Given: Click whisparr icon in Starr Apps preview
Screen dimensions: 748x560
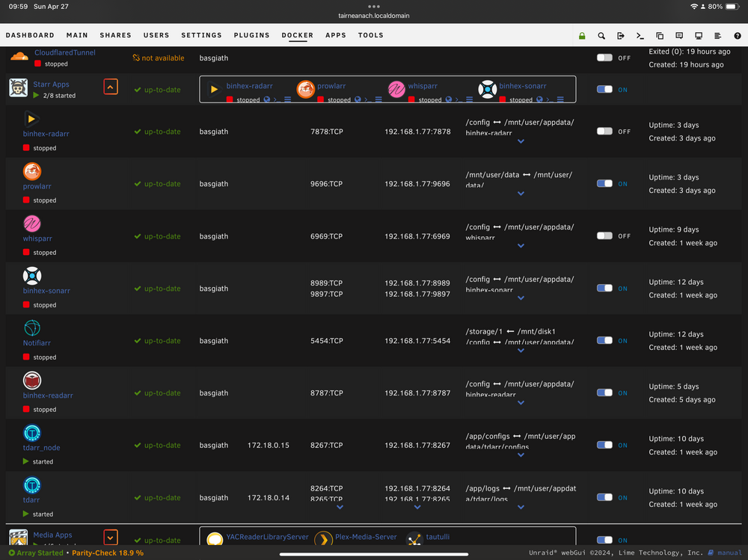Looking at the screenshot, I should pyautogui.click(x=396, y=89).
